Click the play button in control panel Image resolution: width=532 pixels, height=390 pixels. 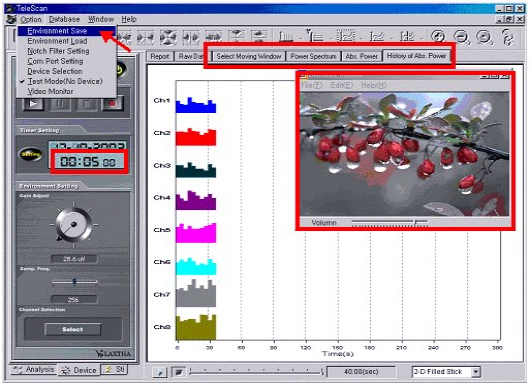(x=33, y=103)
